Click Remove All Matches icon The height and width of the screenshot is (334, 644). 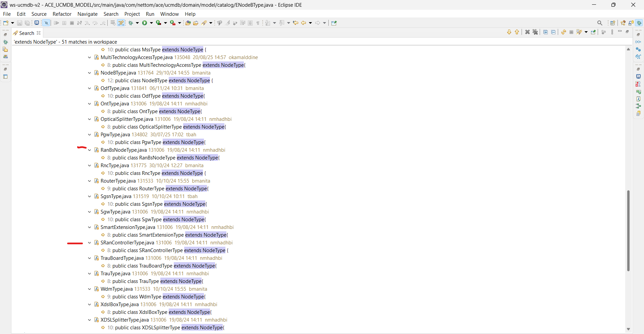point(535,32)
